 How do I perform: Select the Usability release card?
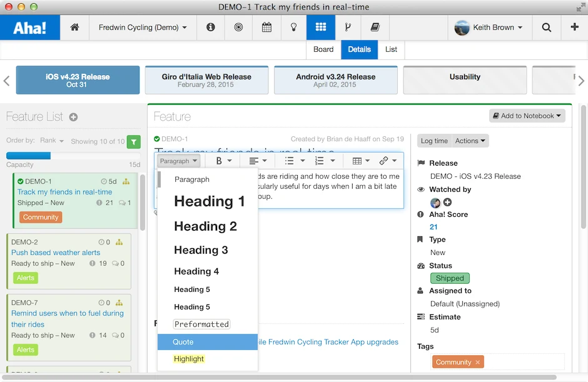[x=465, y=80]
